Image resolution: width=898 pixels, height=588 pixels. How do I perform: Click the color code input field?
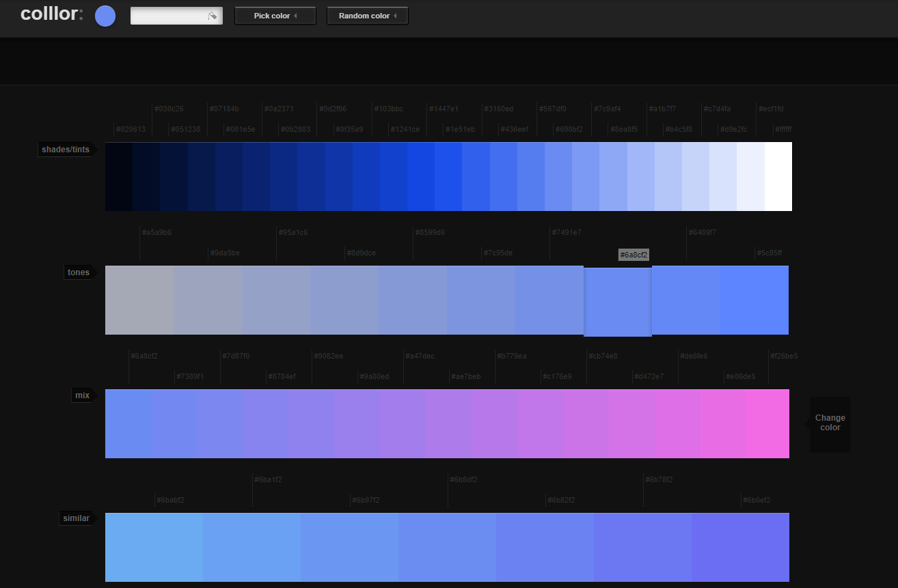tap(168, 16)
